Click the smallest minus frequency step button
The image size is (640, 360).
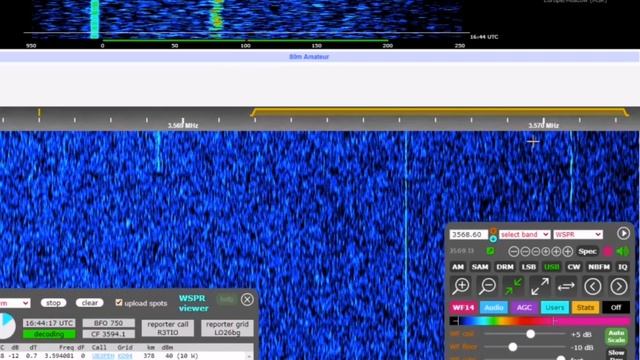point(536,251)
